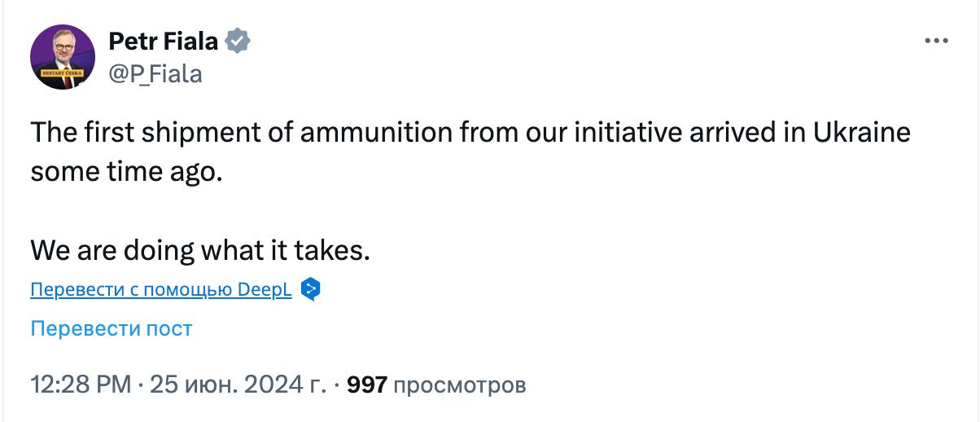Click the word "ammunition" in the tweet
Screen dimensions: 980x422
coord(374,133)
